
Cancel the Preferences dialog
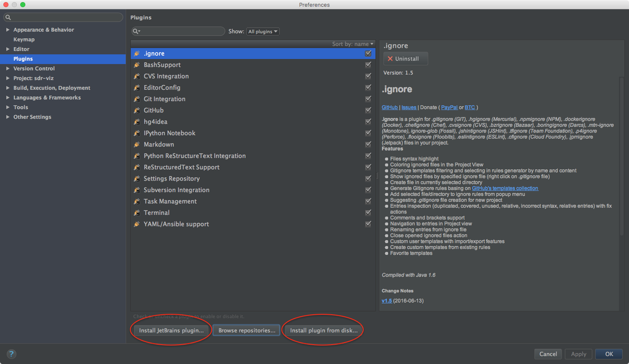point(548,354)
